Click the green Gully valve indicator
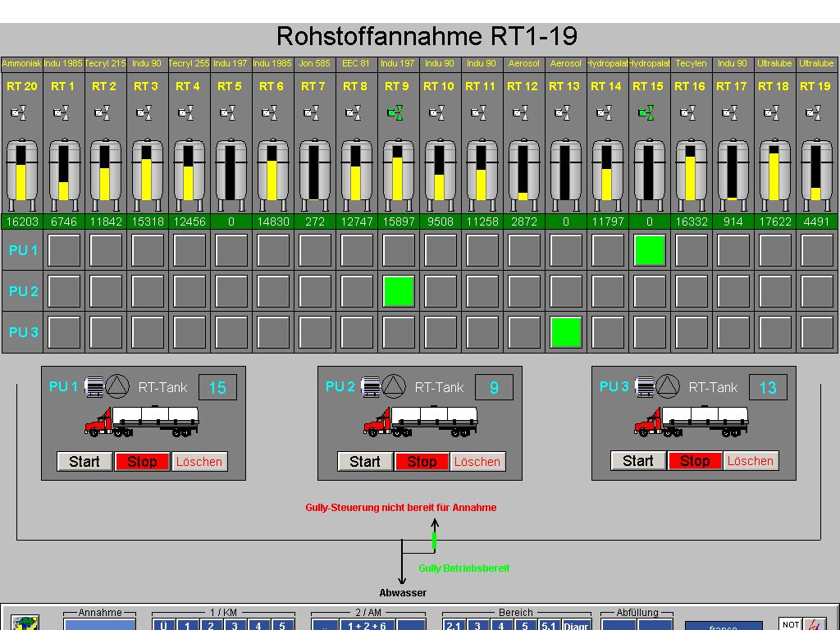 [435, 541]
